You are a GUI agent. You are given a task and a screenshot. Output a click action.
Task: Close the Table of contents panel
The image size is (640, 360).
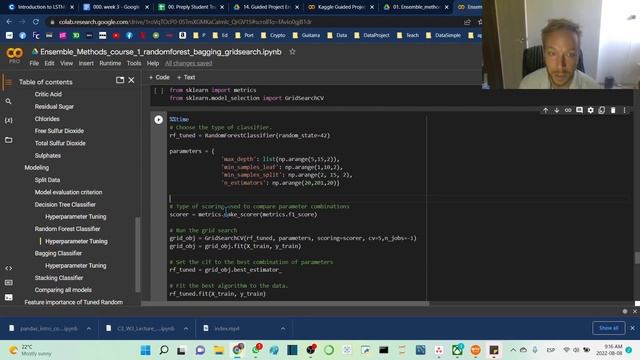coord(131,80)
